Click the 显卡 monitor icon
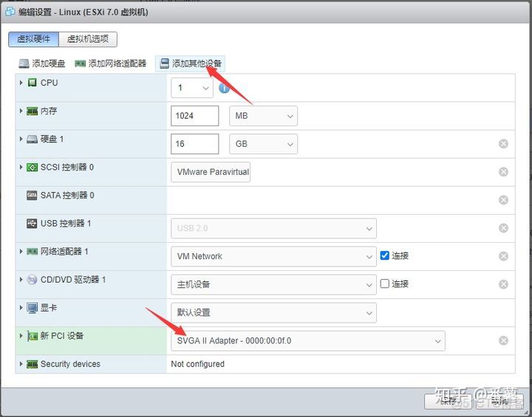The image size is (532, 417). [32, 309]
